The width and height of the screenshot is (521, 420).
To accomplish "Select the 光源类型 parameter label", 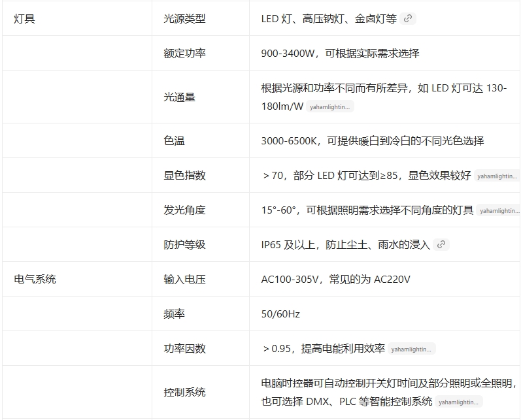I will 184,19.
